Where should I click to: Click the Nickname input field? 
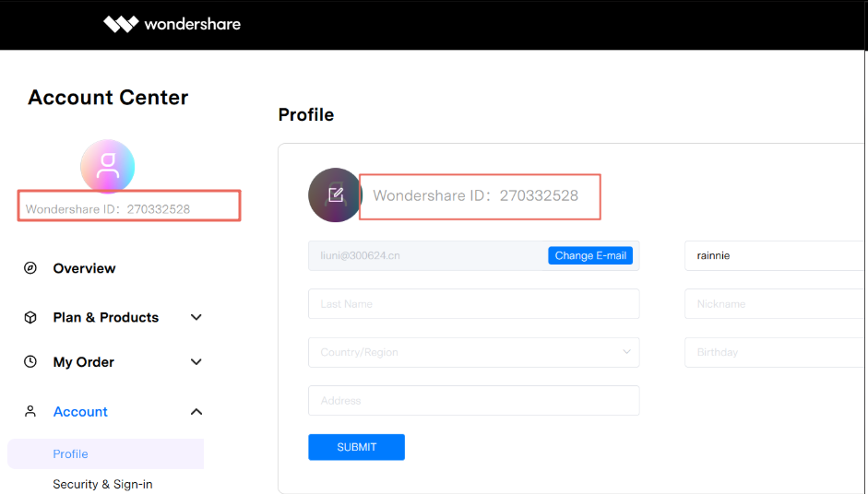coord(776,304)
